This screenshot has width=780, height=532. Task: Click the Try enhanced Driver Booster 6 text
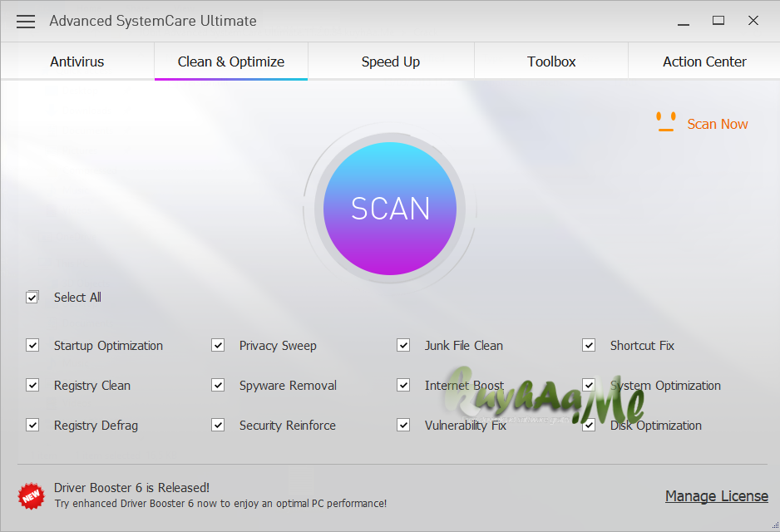pos(220,504)
